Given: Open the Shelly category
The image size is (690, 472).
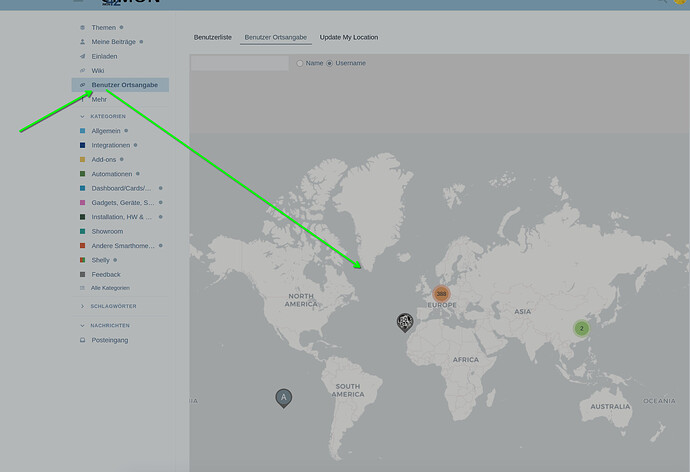Looking at the screenshot, I should 100,260.
